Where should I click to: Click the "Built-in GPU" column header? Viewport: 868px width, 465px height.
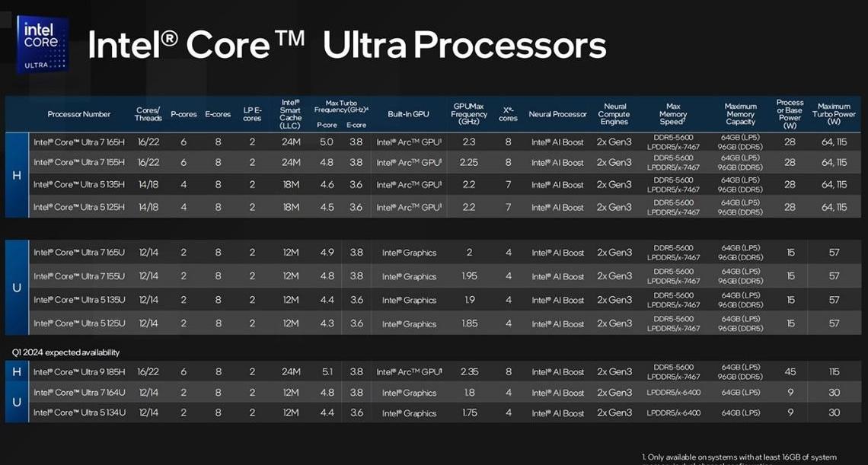tap(408, 114)
